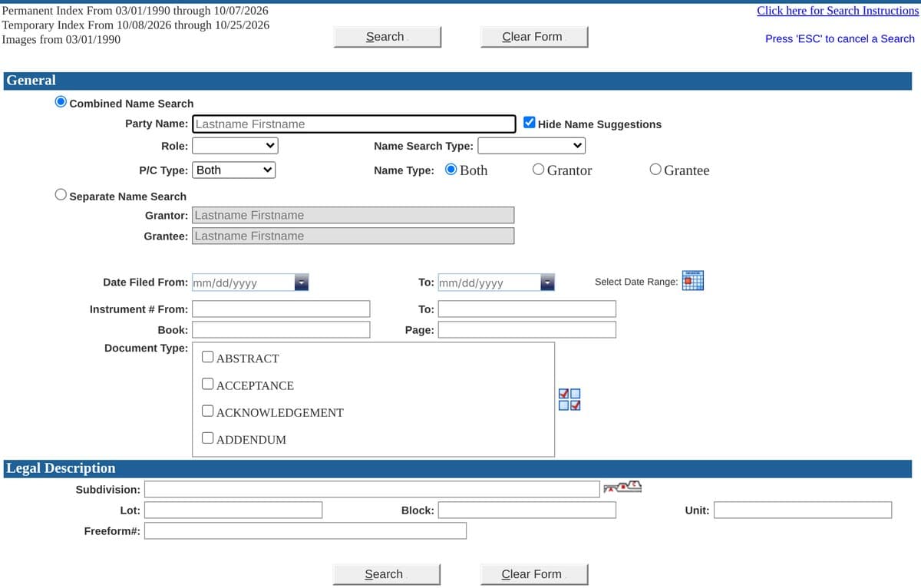
Task: Focus the Subdivision input field
Action: click(x=372, y=489)
